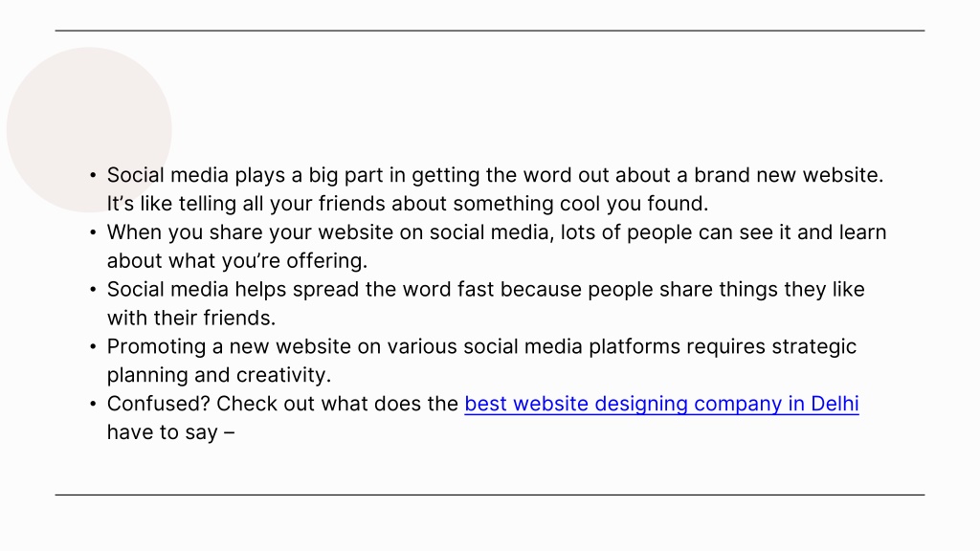Click the line 'Social media plays a big part'
Image resolution: width=980 pixels, height=551 pixels.
(495, 176)
